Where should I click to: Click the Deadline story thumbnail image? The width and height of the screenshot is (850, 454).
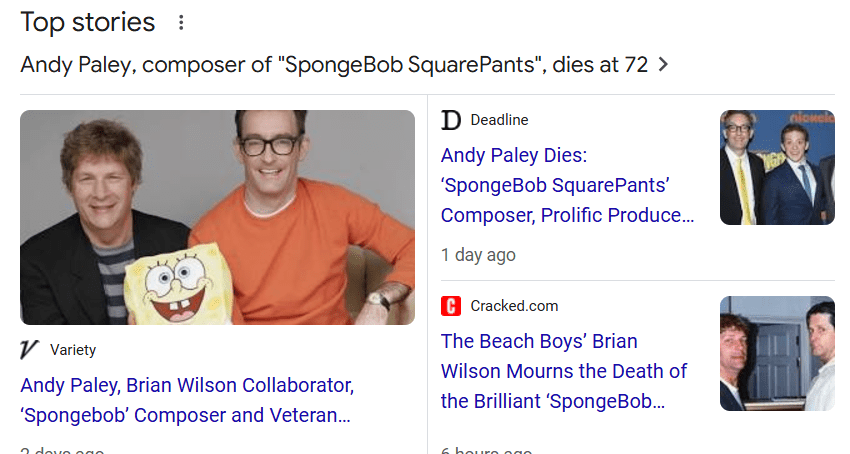pos(777,167)
